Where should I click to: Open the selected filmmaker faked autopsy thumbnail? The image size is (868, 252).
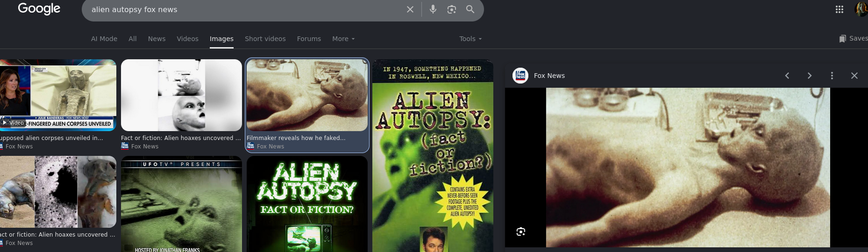point(307,95)
